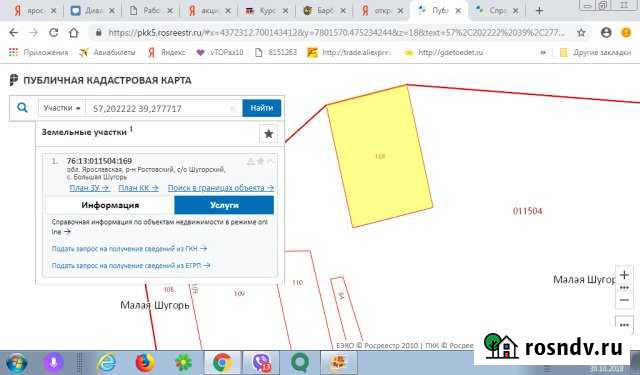Reload the page
640x375 pixels.
53,33
